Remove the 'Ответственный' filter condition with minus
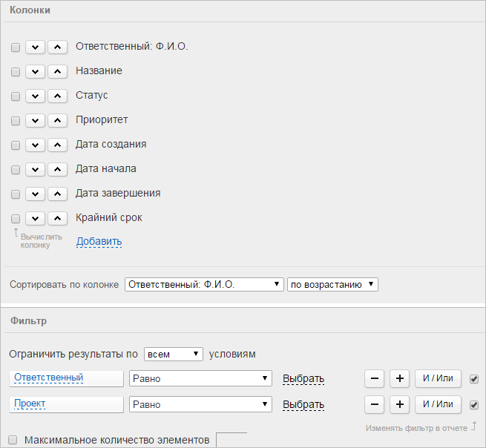This screenshot has width=486, height=448. (375, 378)
